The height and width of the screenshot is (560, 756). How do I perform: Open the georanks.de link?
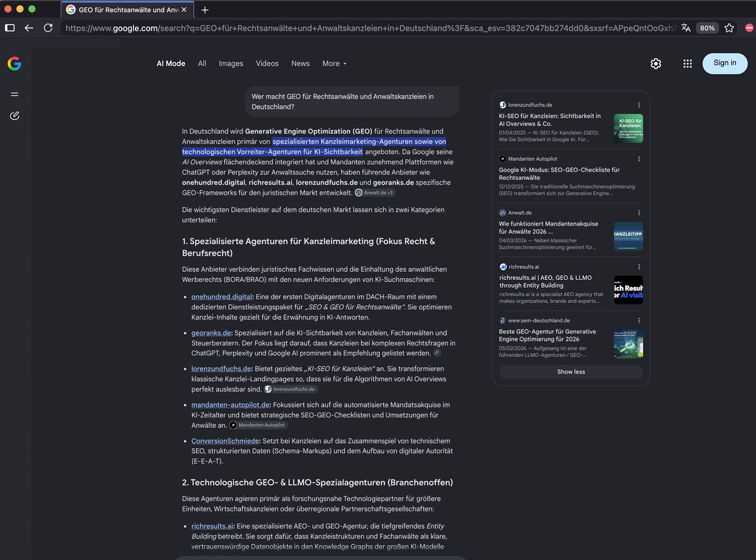pyautogui.click(x=211, y=333)
